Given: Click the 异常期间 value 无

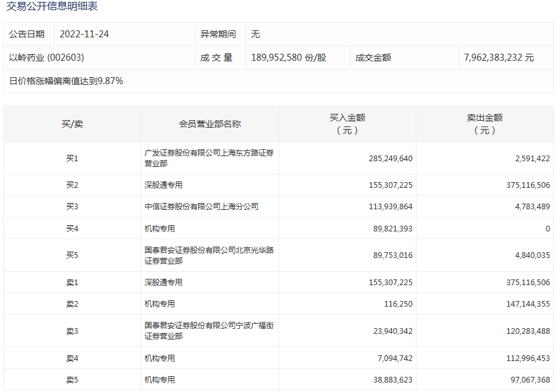Looking at the screenshot, I should click(x=256, y=34).
